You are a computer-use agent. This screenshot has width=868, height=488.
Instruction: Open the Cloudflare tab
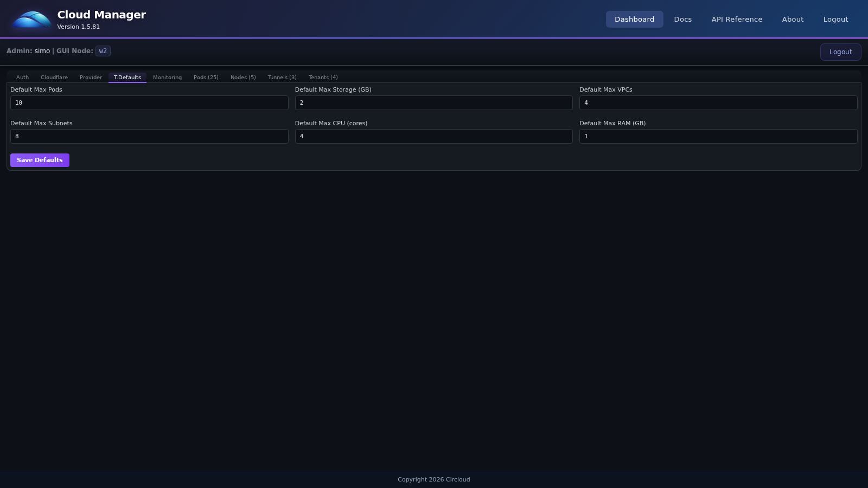[54, 77]
